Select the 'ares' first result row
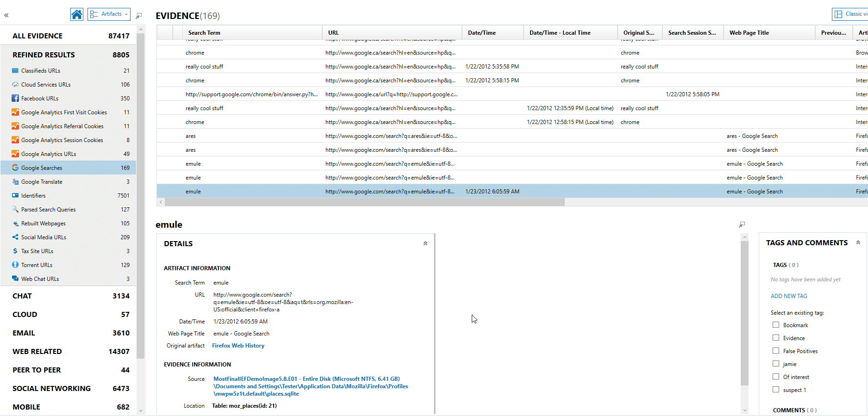The image size is (868, 416). (512, 136)
